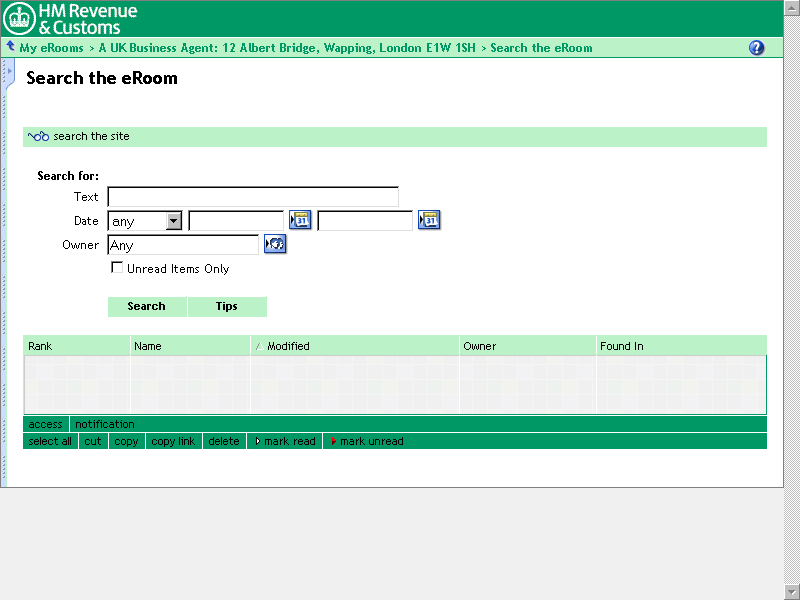Click the up-arrow icon beside My eRooms
The height and width of the screenshot is (600, 800).
point(10,47)
